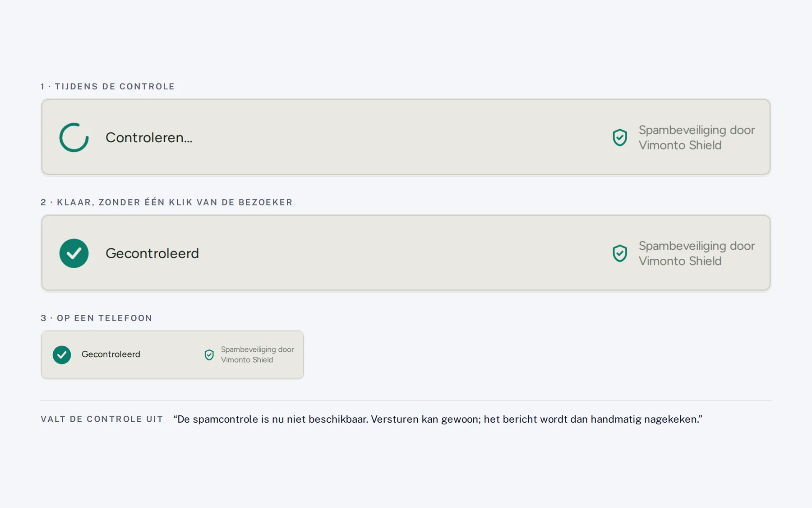Viewport: 812px width, 508px height.
Task: Click the shield icon in the first widget
Action: [x=620, y=137]
